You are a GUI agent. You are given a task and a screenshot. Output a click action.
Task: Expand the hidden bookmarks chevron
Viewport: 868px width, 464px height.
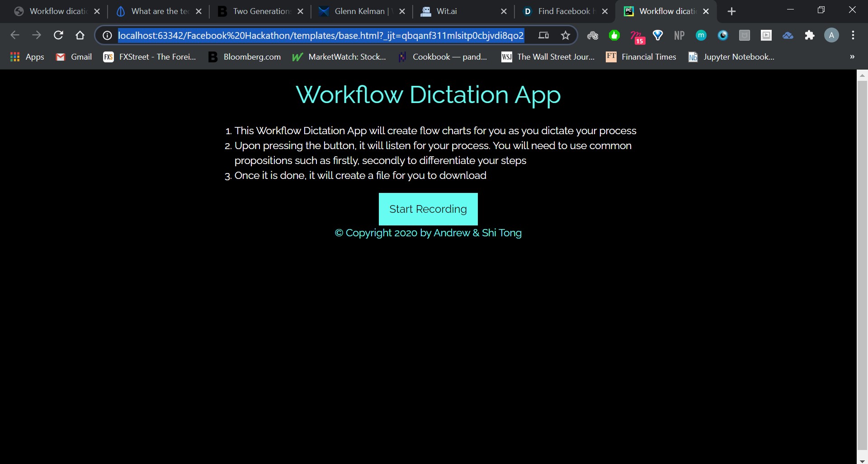pos(852,57)
